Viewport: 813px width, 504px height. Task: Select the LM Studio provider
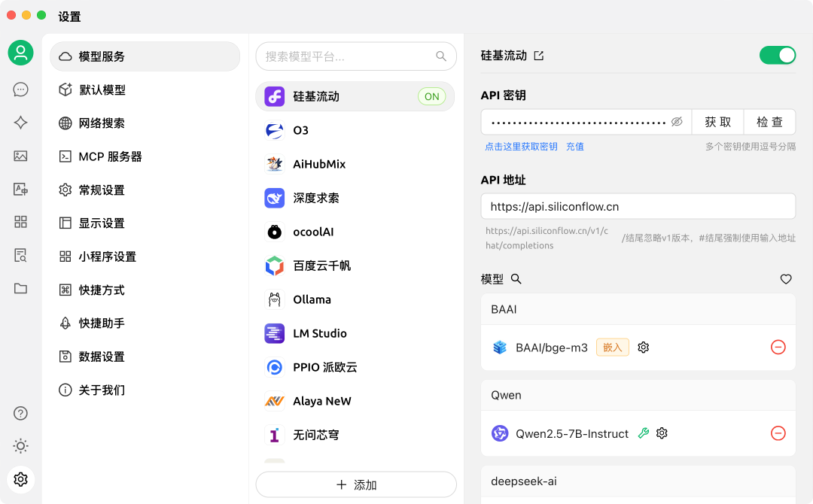click(x=355, y=333)
